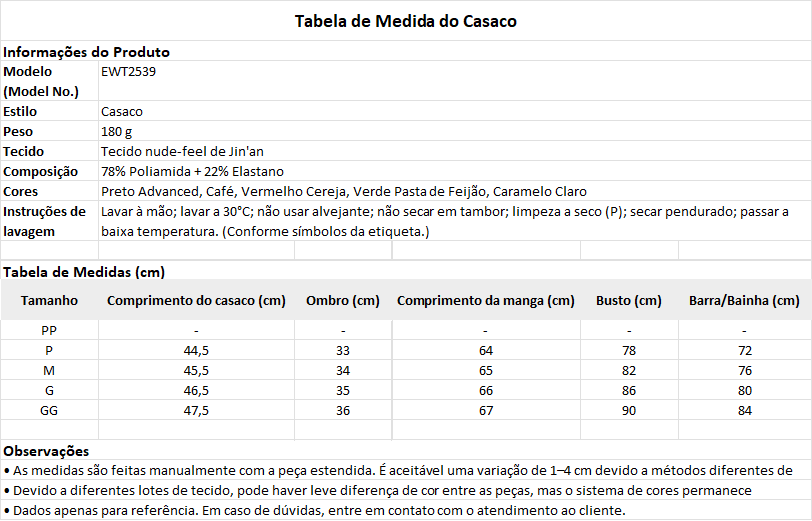Select the bust value 86 for size G
Screen dimensions: 812x521
[629, 391]
